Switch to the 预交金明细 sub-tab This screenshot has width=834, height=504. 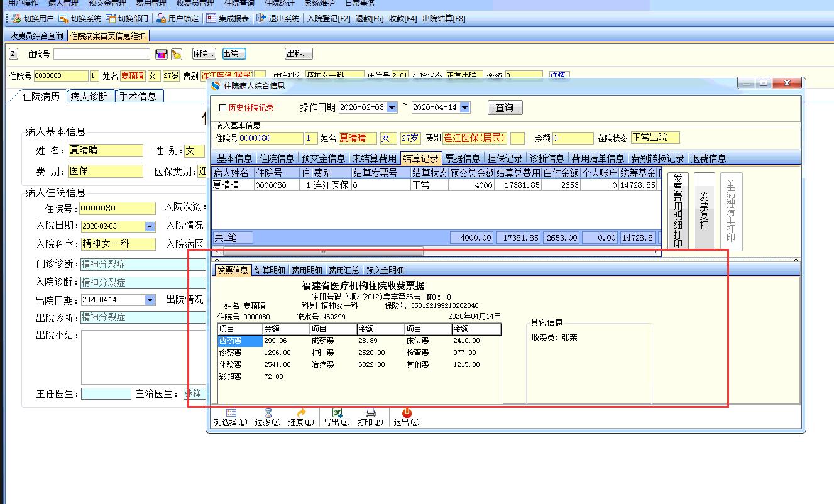click(385, 270)
